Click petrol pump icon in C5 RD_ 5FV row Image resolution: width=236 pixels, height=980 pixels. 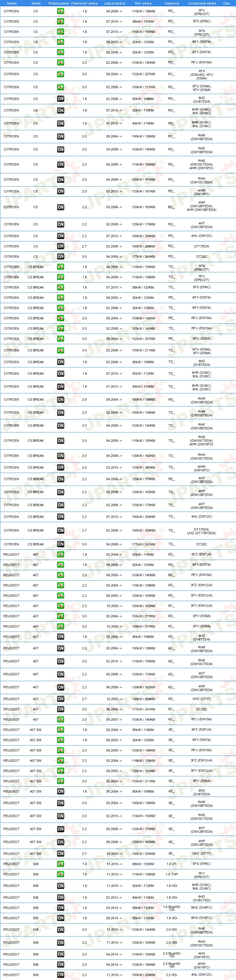(60, 11)
